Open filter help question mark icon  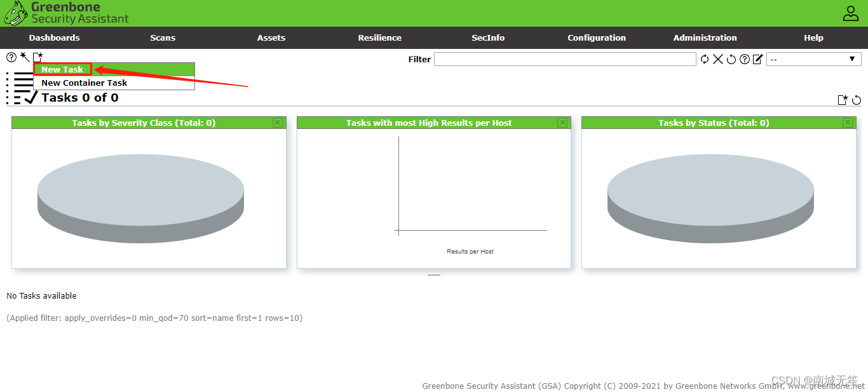tap(745, 59)
